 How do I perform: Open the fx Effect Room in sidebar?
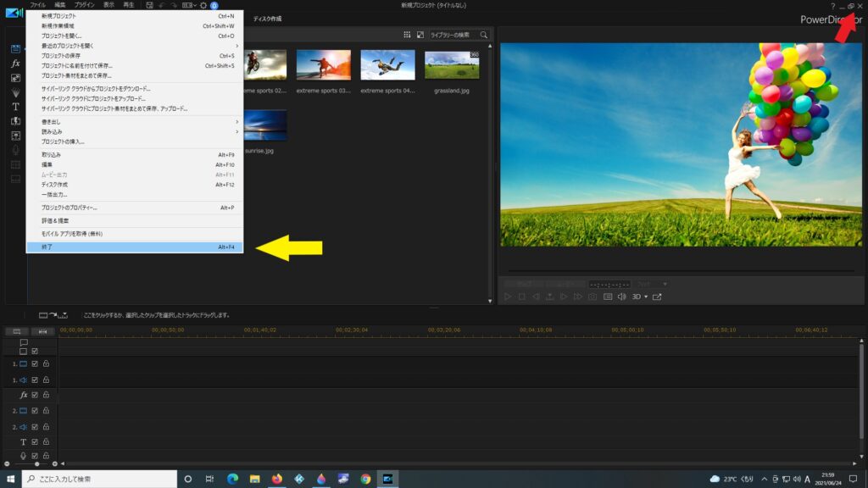pyautogui.click(x=15, y=64)
